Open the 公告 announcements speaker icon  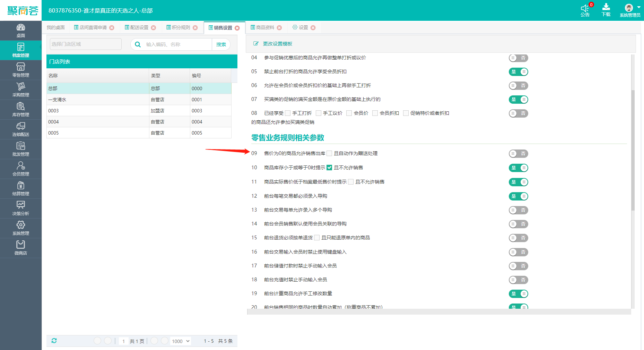pyautogui.click(x=585, y=8)
